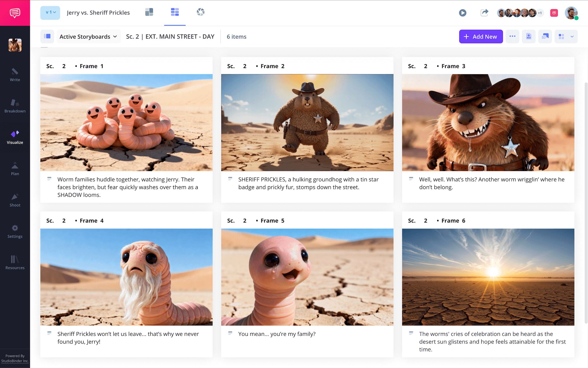Switch to the storyboard grid tab

click(175, 12)
